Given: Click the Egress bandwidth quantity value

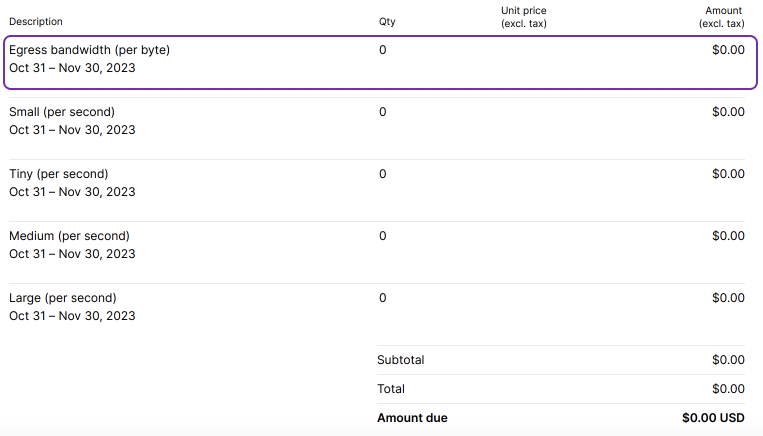Looking at the screenshot, I should (x=382, y=50).
